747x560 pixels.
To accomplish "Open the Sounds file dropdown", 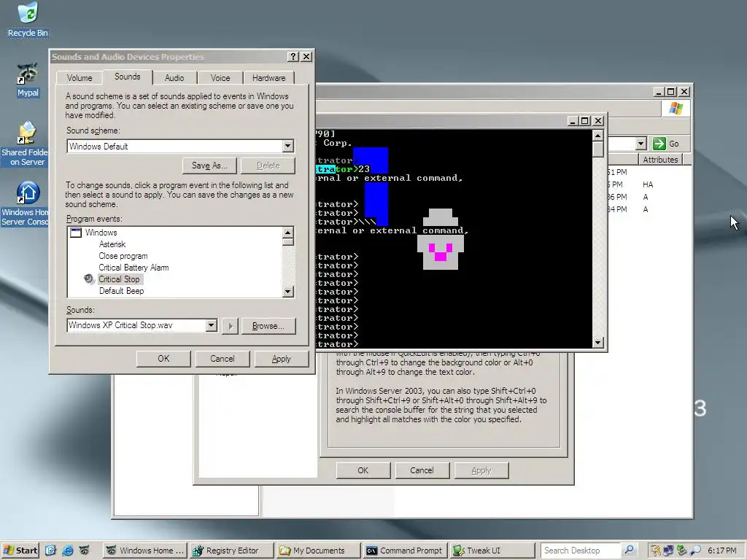I will pos(211,325).
